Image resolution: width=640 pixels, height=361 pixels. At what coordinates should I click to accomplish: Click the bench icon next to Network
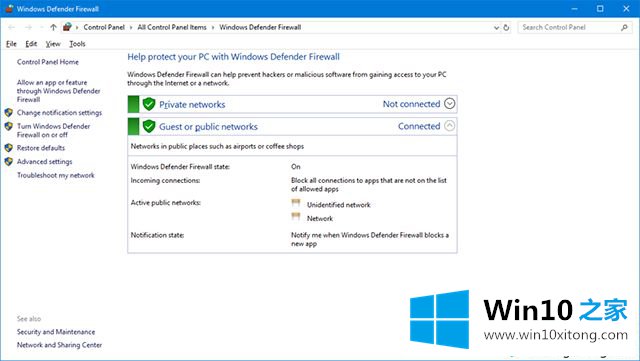[x=296, y=217]
